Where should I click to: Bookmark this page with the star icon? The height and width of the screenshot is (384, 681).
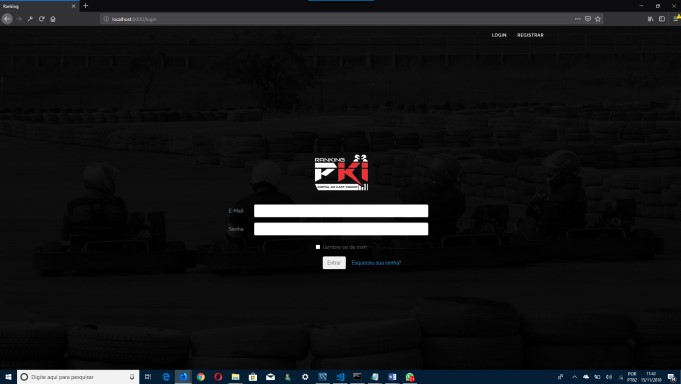tap(598, 19)
